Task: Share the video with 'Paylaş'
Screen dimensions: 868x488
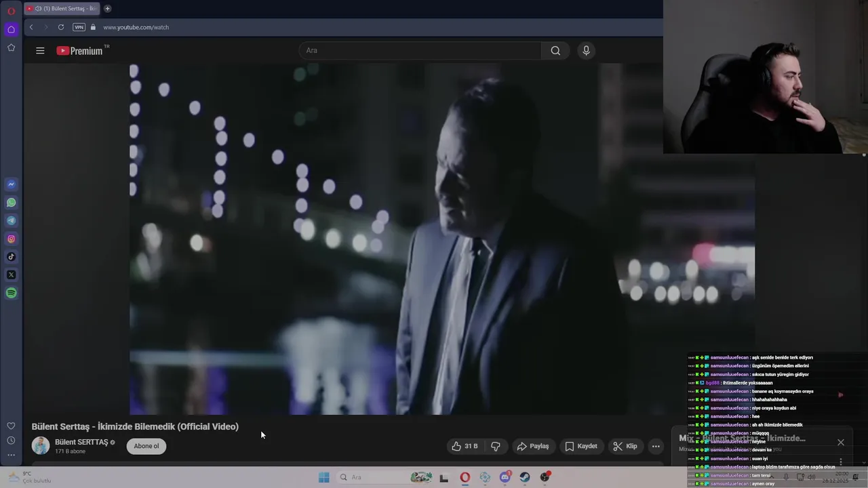Action: tap(533, 446)
